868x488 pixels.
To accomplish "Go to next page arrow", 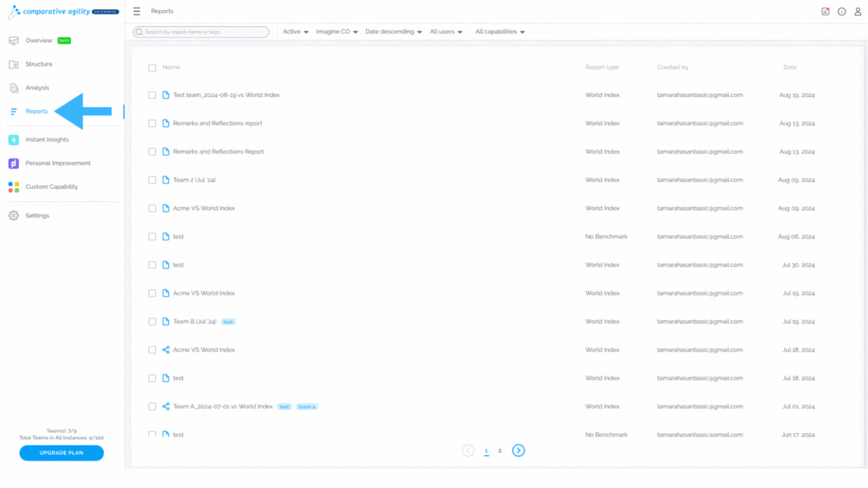I will [x=518, y=450].
